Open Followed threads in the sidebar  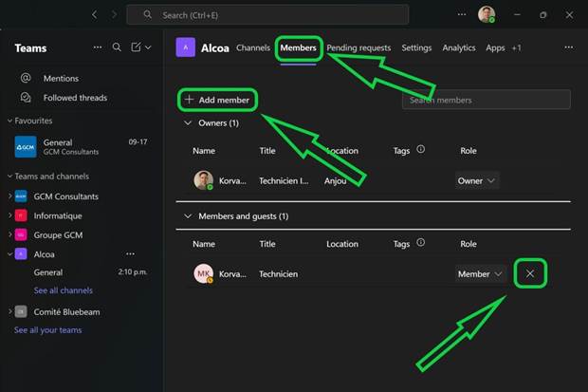point(75,98)
